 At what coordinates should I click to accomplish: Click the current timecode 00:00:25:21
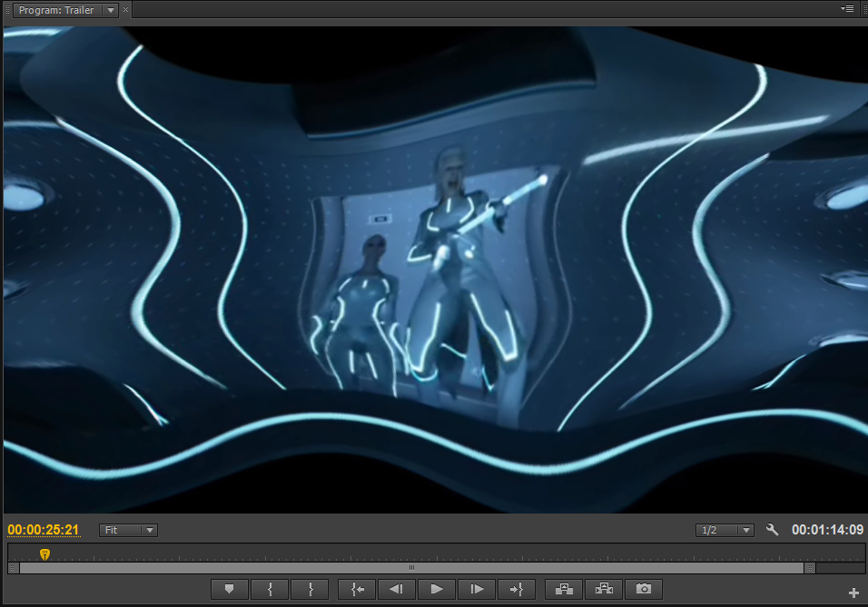point(44,530)
